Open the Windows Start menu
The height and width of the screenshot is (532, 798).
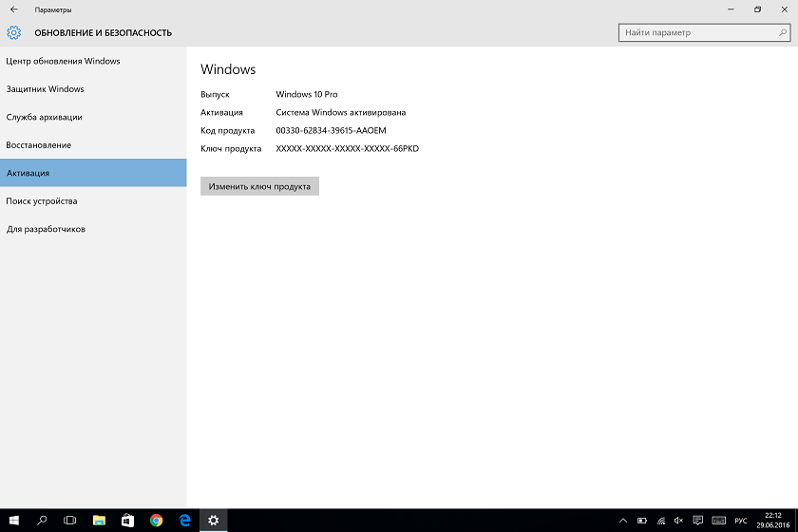click(x=13, y=521)
